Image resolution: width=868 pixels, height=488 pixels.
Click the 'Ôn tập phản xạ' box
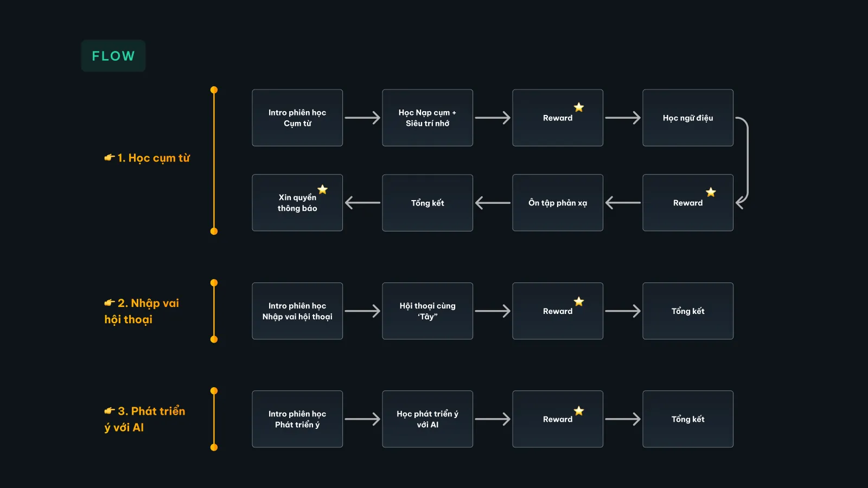coord(558,203)
